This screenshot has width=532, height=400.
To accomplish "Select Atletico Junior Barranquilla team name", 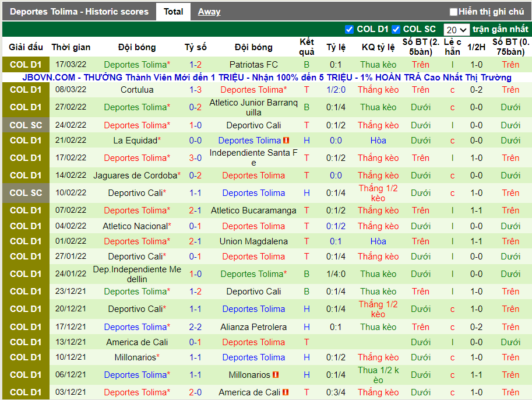I will coord(253,107).
